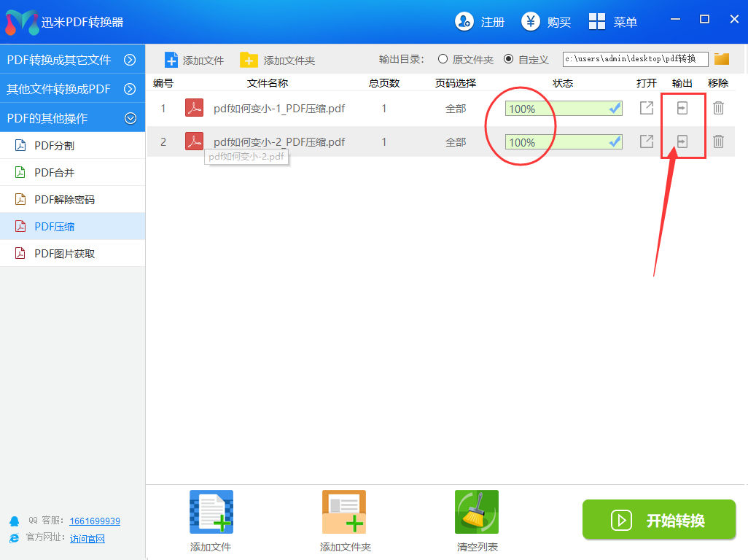
Task: Click the 100% progress bar of file 1
Action: (563, 109)
